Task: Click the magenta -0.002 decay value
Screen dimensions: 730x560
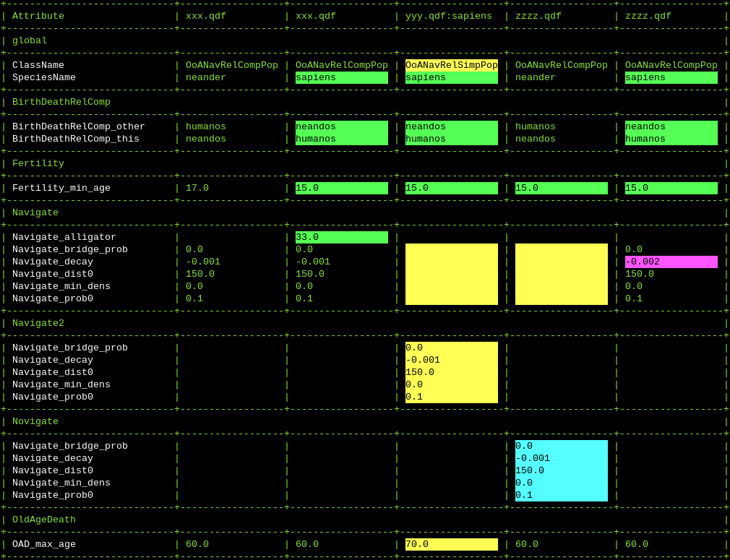Action: tap(671, 262)
